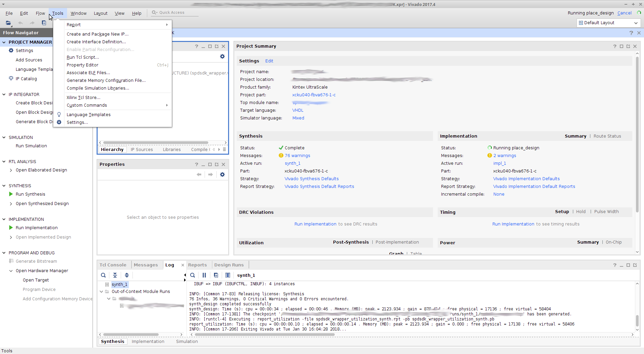Viewport: 644px width, 354px height.
Task: Click the word-wrap icon in the Log toolbar
Action: (x=228, y=275)
